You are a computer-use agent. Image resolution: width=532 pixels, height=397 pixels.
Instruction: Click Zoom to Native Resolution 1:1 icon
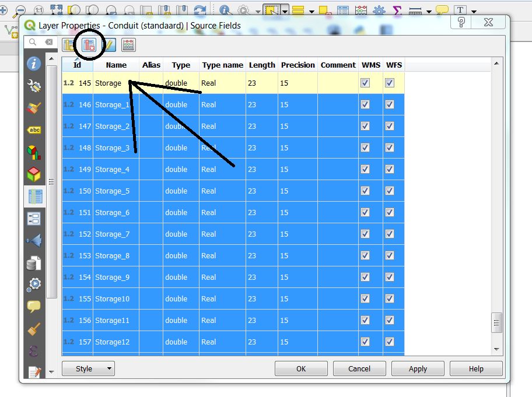(x=38, y=9)
